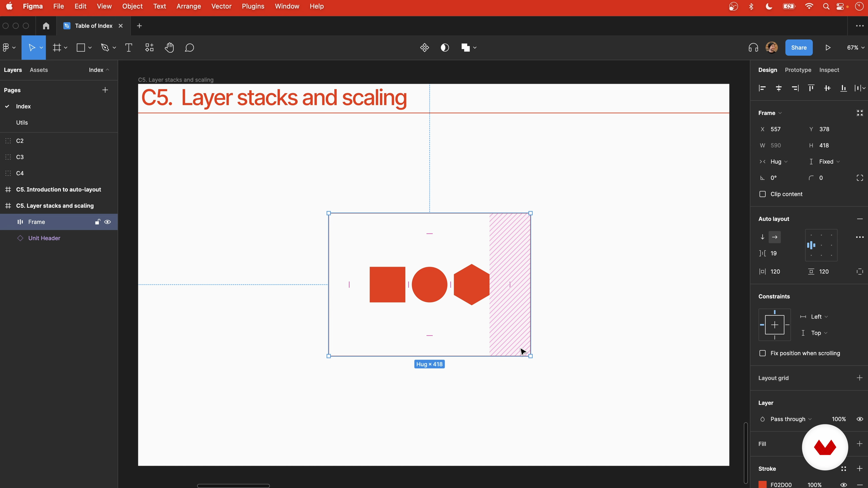Add a new page with plus
This screenshot has height=488, width=868.
point(105,90)
